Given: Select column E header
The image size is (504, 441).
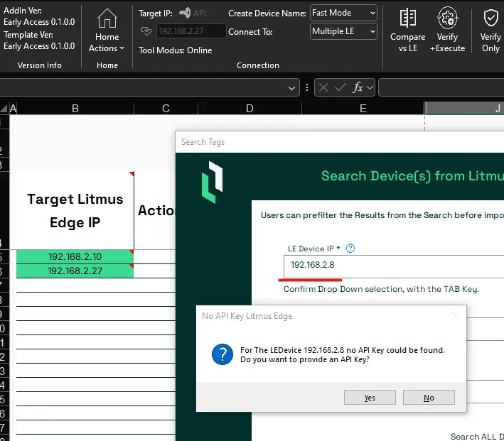Looking at the screenshot, I should click(x=363, y=108).
